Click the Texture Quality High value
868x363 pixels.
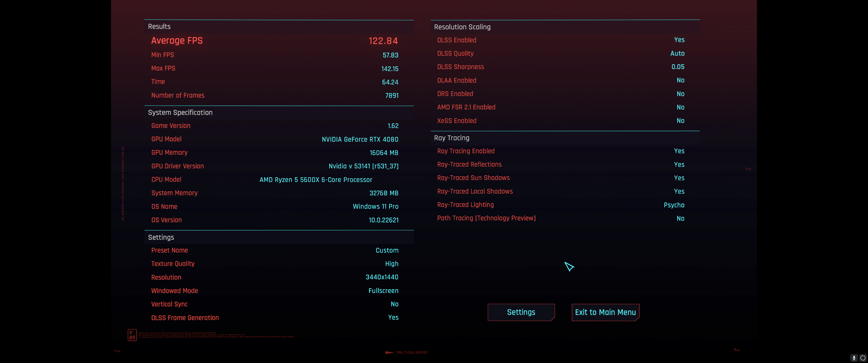(391, 264)
